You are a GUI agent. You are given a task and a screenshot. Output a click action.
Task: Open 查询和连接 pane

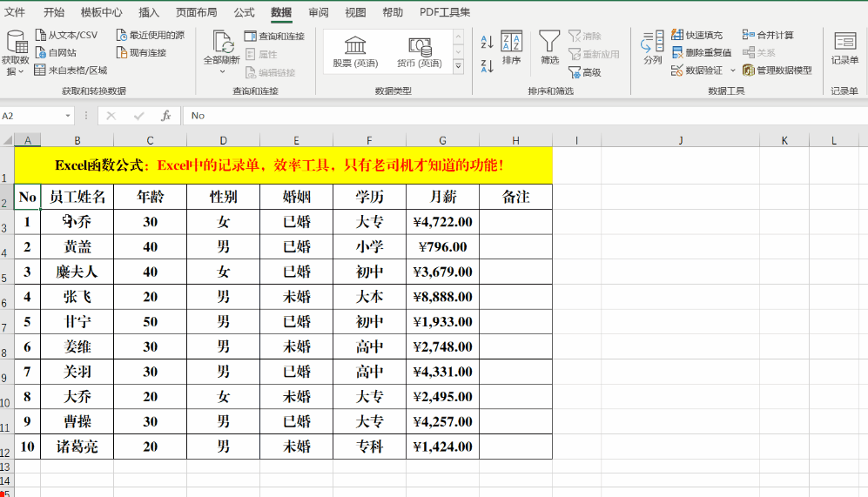(x=274, y=36)
